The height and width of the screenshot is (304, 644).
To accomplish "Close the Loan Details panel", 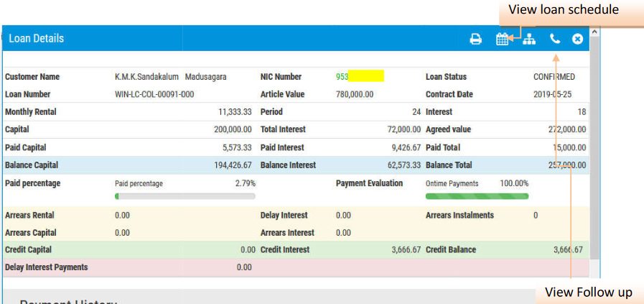I will click(577, 40).
